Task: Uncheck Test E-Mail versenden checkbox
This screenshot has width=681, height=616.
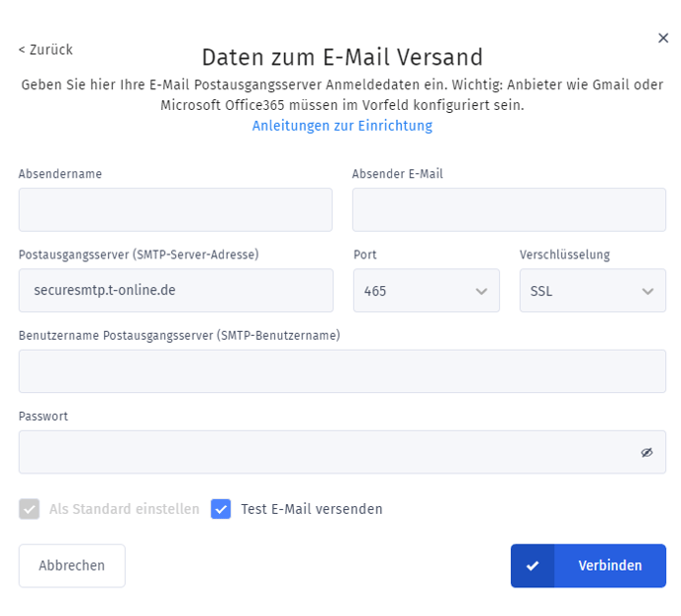Action: (x=221, y=509)
